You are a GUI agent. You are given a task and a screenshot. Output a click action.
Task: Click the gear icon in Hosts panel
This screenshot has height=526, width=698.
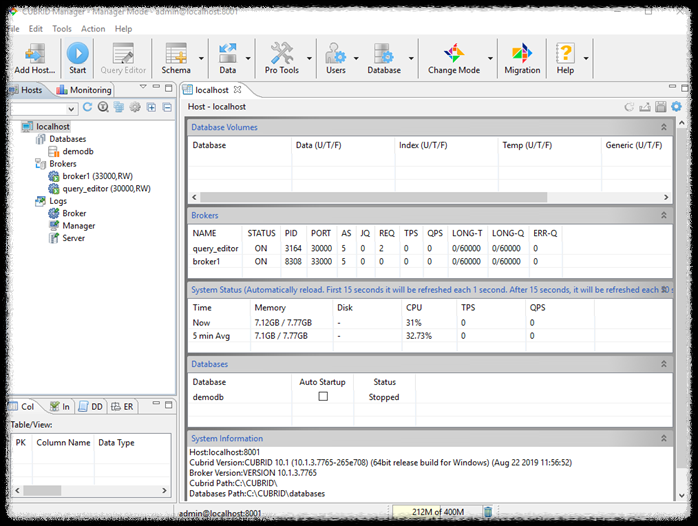pyautogui.click(x=135, y=107)
